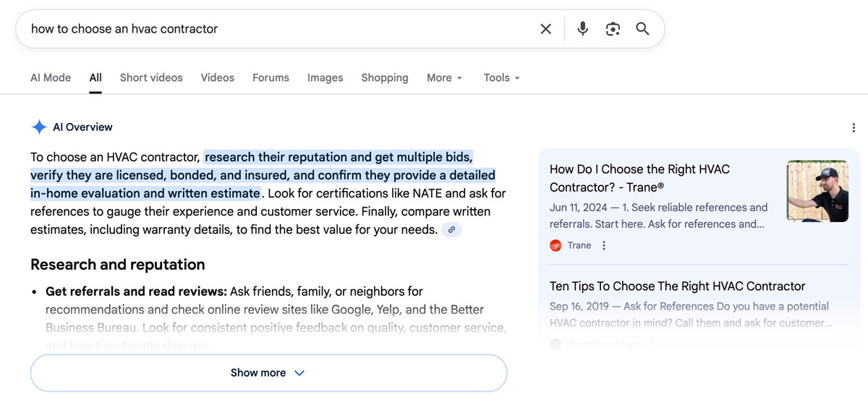868x403 pixels.
Task: Open the three-dot menu next to Trane
Action: 604,245
